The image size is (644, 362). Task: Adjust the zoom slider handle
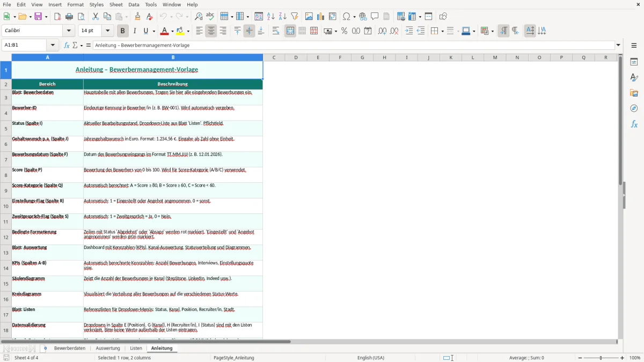pyautogui.click(x=601, y=358)
